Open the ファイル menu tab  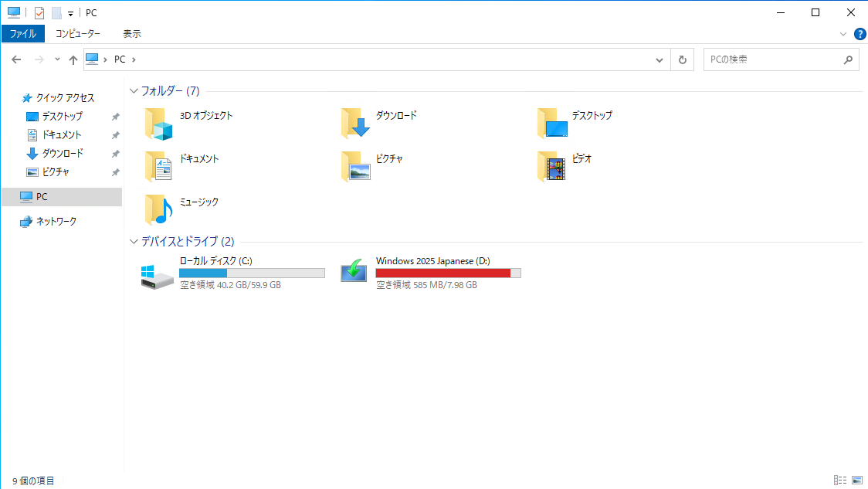(x=23, y=34)
